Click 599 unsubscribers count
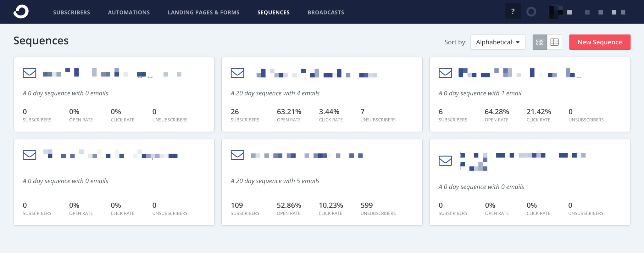The height and width of the screenshot is (253, 644). [x=367, y=205]
